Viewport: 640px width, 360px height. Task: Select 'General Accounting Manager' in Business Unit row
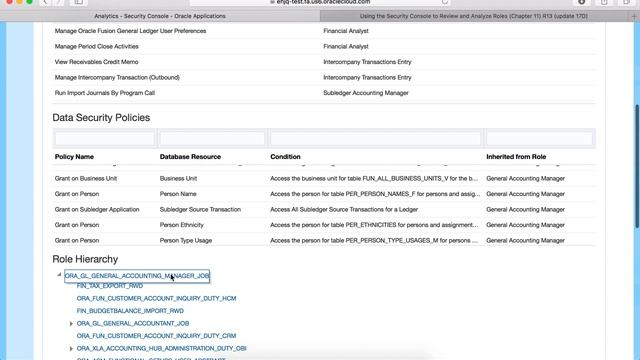525,179
